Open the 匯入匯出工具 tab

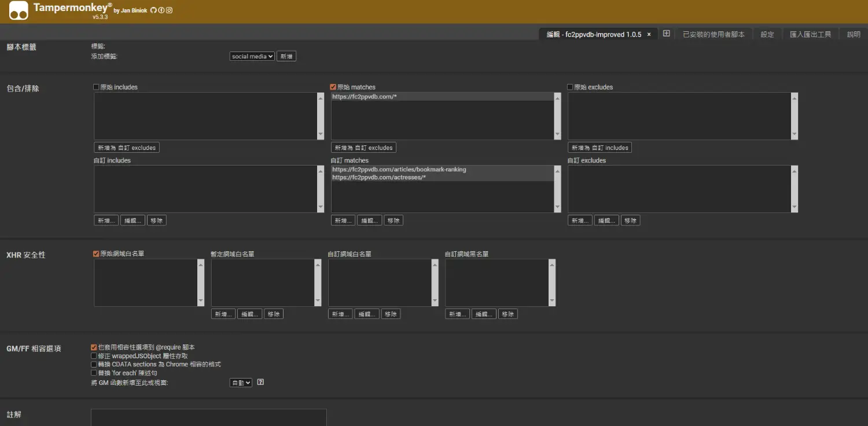[x=810, y=35]
